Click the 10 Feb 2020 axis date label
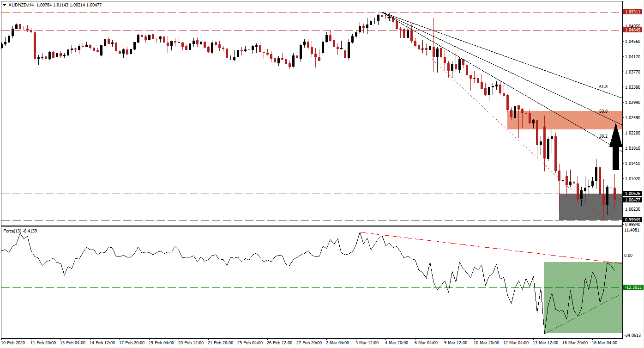This screenshot has width=644, height=348. click(14, 343)
